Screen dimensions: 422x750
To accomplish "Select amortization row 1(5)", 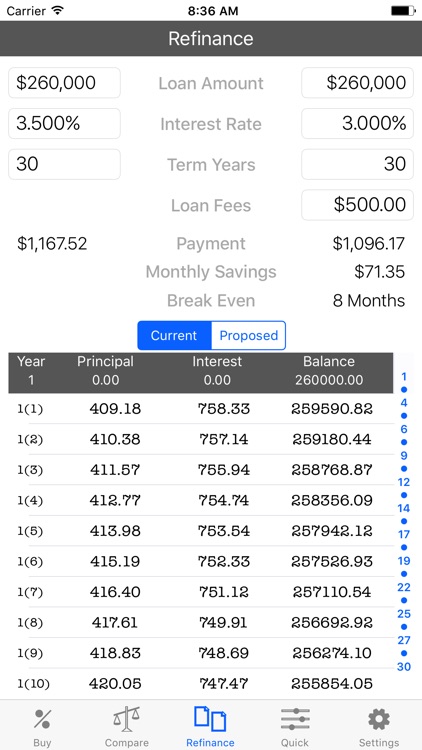I will pyautogui.click(x=201, y=531).
